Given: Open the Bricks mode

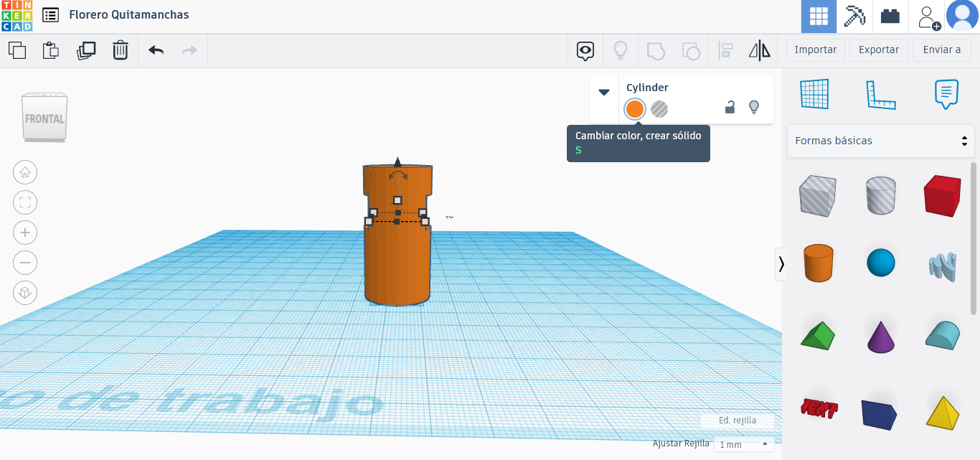Looking at the screenshot, I should [890, 17].
